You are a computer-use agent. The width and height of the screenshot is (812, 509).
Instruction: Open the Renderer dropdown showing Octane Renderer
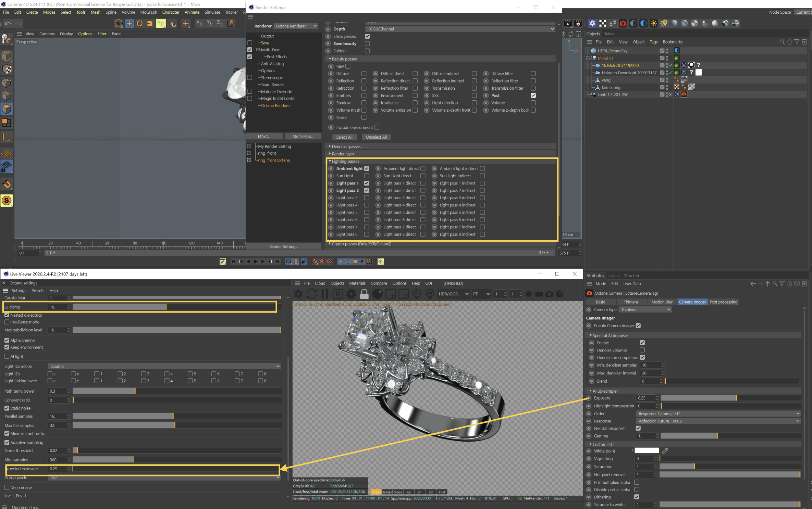click(296, 26)
